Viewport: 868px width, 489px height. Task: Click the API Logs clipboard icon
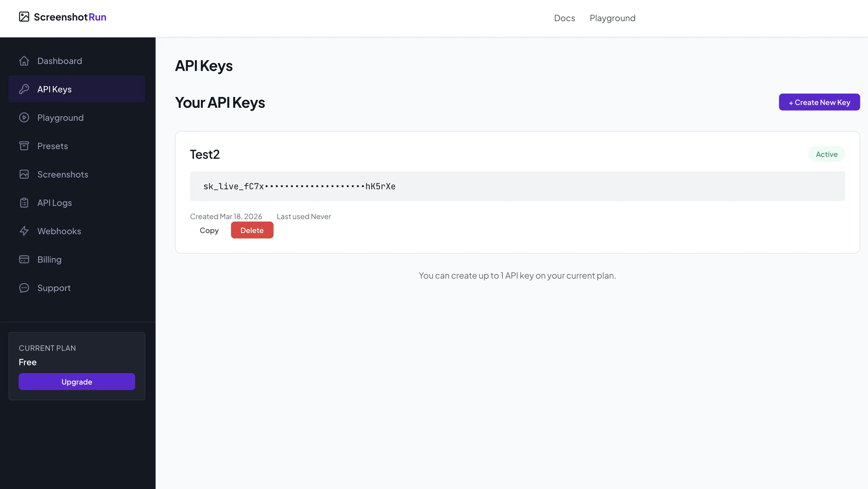[24, 202]
